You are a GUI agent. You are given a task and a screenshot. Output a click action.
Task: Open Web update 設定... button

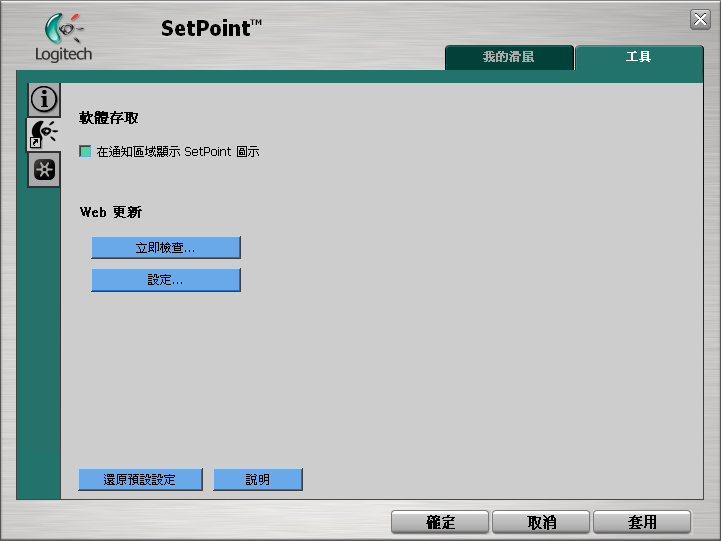point(166,280)
